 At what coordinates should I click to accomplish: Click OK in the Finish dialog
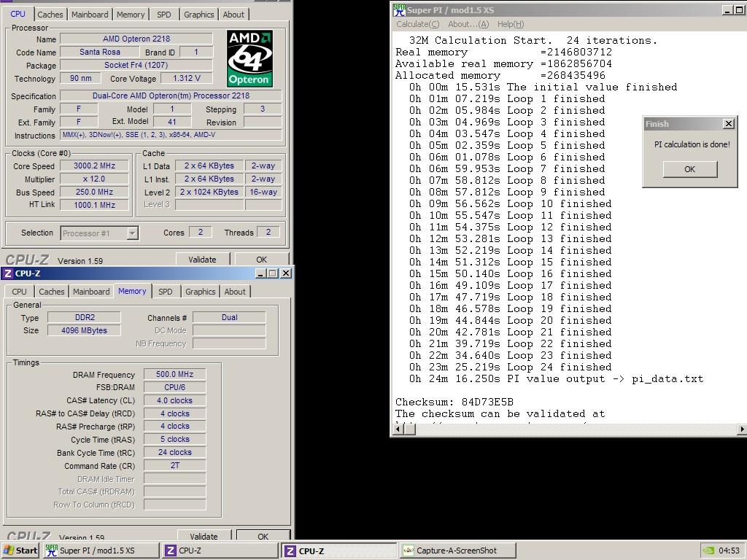[690, 169]
